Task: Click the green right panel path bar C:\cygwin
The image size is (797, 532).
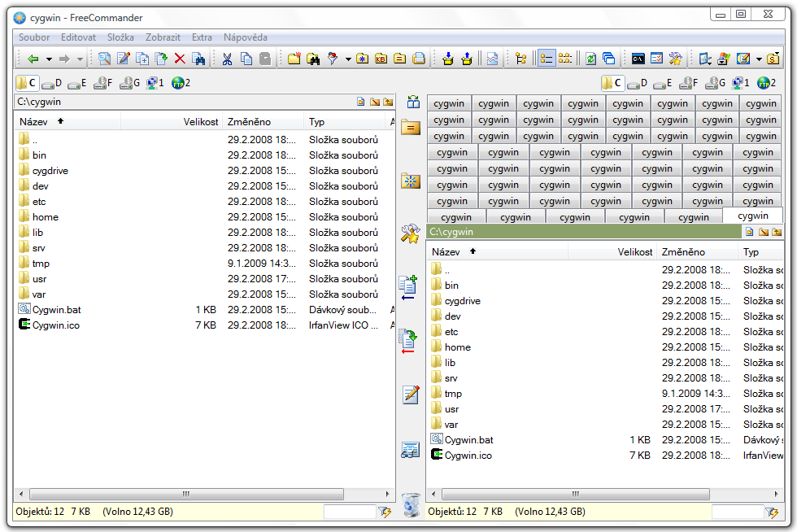Action: pos(584,232)
